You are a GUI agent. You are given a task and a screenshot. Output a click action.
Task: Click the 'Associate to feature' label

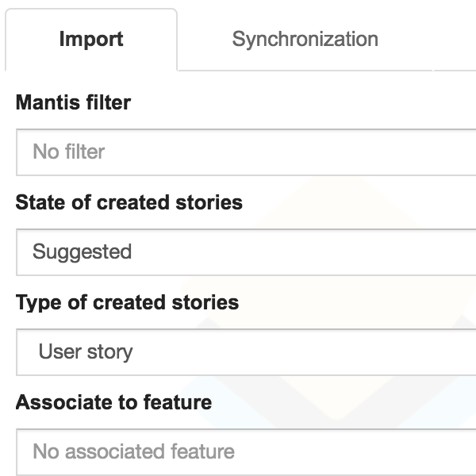tap(113, 402)
